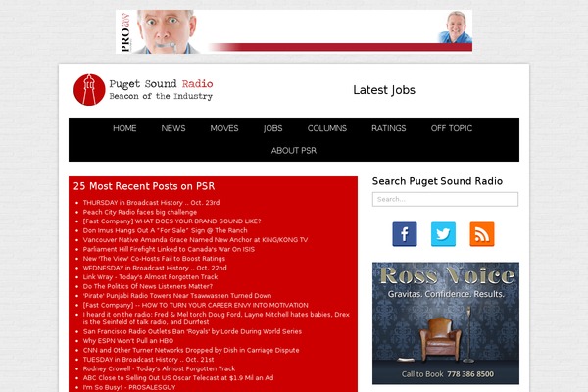Open the Don Imus For Sale Sign post
The image size is (588, 392).
coord(165,230)
